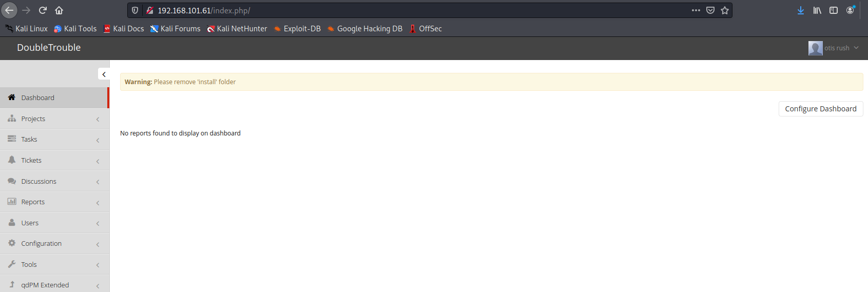Click the install folder warning banner
Screen dimensions: 868x292
coord(491,82)
